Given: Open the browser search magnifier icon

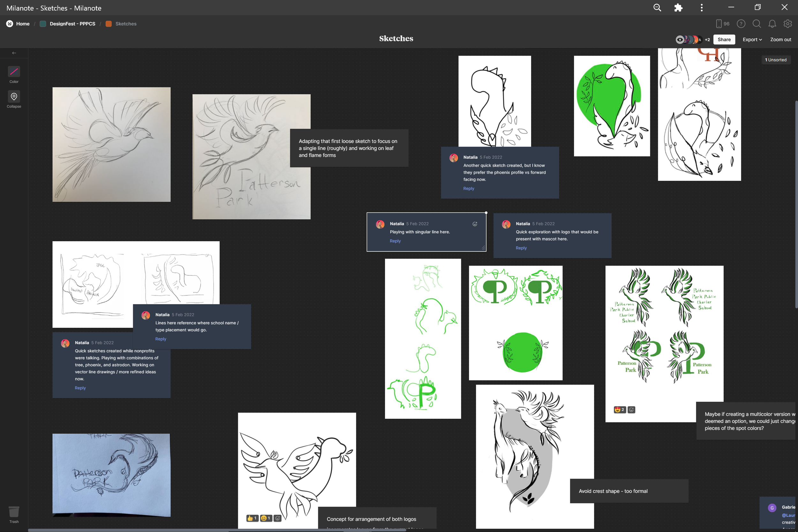Looking at the screenshot, I should 657,7.
